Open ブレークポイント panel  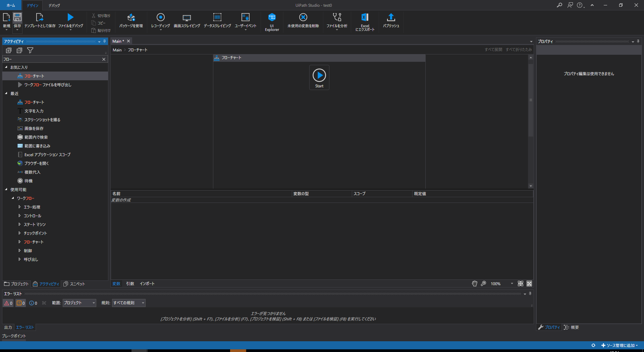[x=14, y=336]
